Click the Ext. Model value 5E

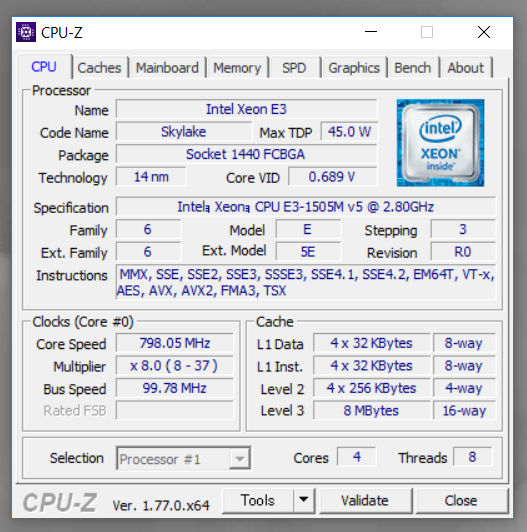tap(308, 252)
